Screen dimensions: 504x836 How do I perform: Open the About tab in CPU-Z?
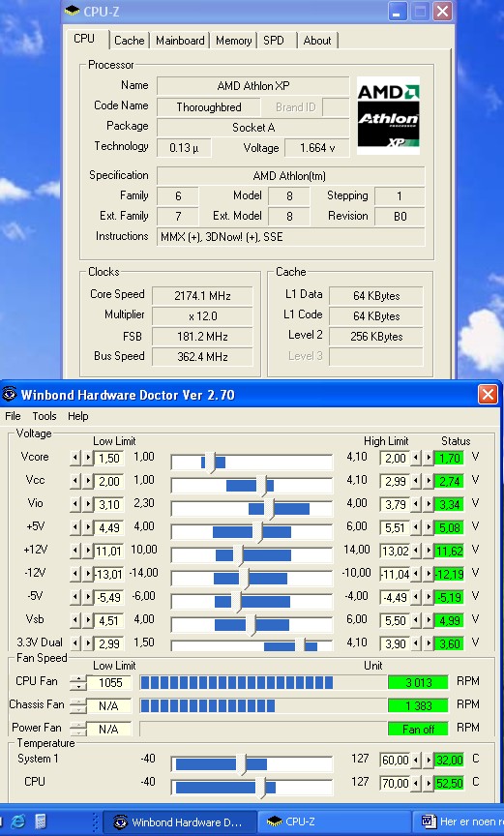317,41
